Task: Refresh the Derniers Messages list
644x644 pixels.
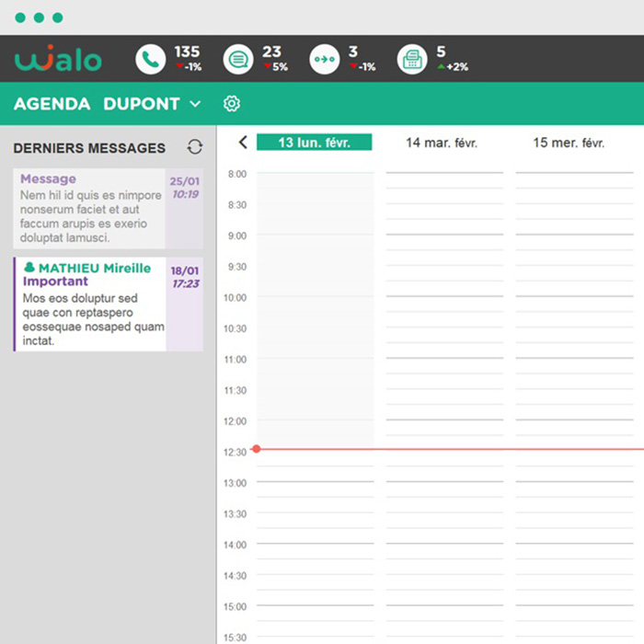Action: [x=195, y=147]
